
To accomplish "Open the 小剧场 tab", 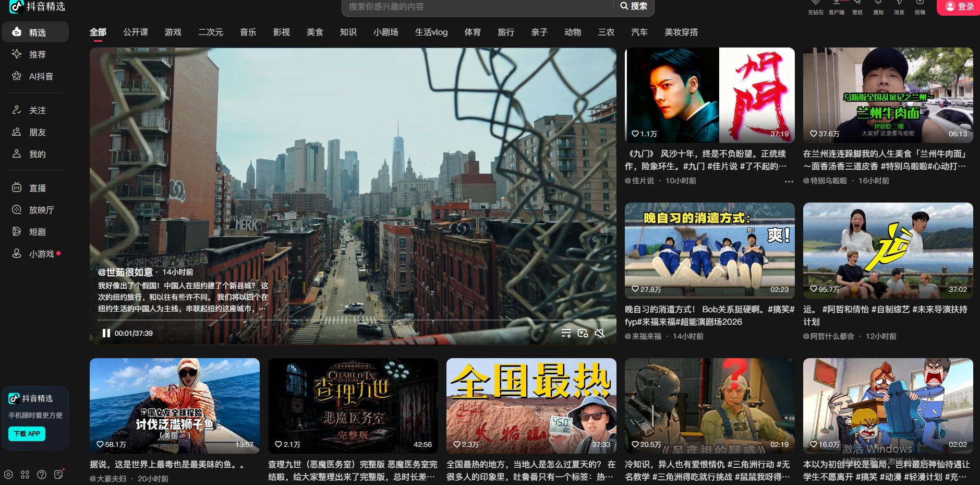I will coord(386,32).
